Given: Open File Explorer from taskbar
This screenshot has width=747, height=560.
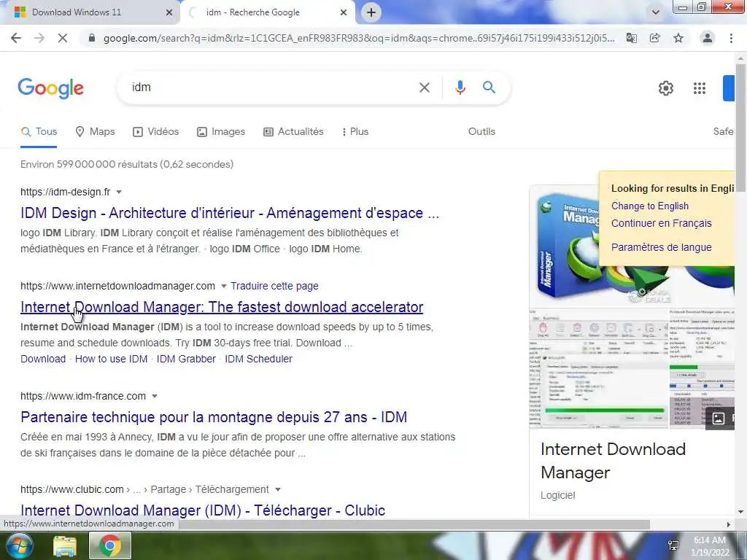Looking at the screenshot, I should (65, 546).
